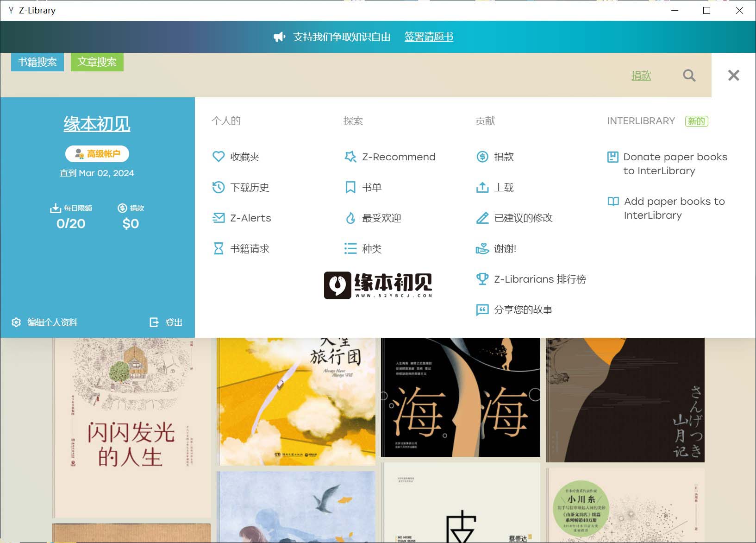Open Add paper books to InterLibrary

(x=667, y=208)
